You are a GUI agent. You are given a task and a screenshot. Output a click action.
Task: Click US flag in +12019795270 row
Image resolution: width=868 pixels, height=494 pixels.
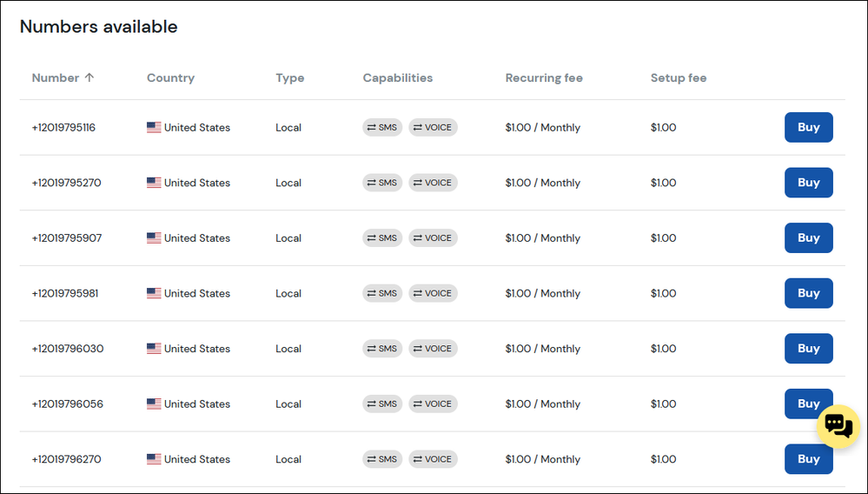(154, 183)
